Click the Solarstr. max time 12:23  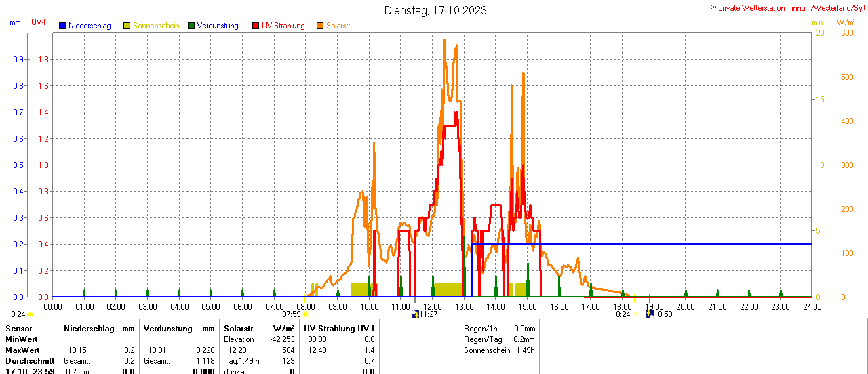[237, 350]
